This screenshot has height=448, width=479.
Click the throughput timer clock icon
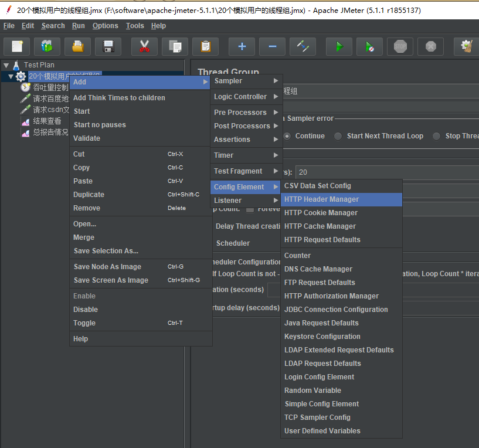(x=25, y=88)
